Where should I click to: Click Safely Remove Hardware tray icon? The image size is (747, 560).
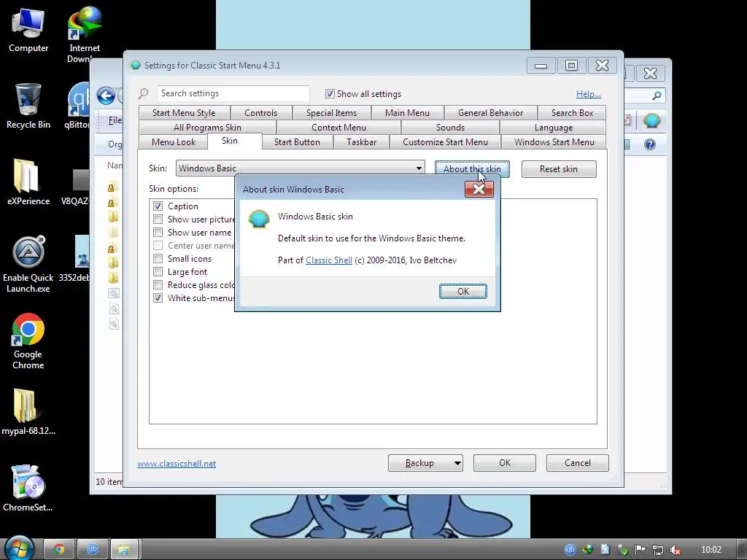pyautogui.click(x=622, y=550)
